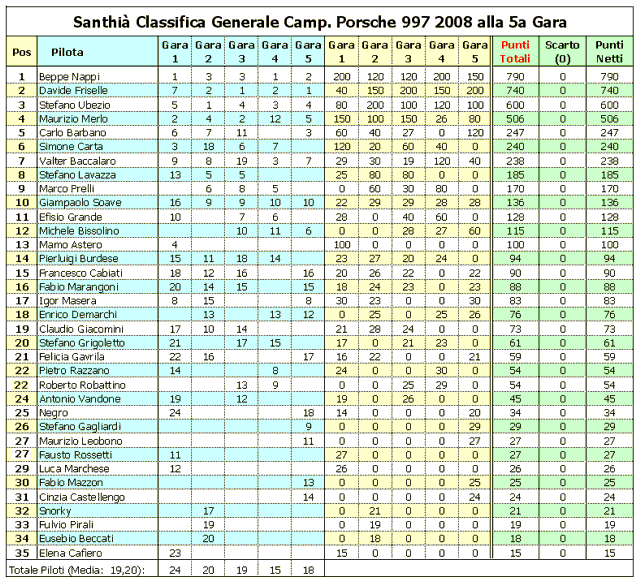Select driver name 'Giampaolo Soave'

[80, 202]
